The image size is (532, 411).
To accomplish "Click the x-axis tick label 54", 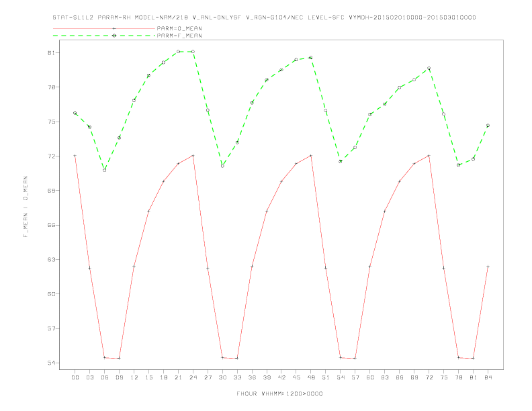I will point(341,377).
